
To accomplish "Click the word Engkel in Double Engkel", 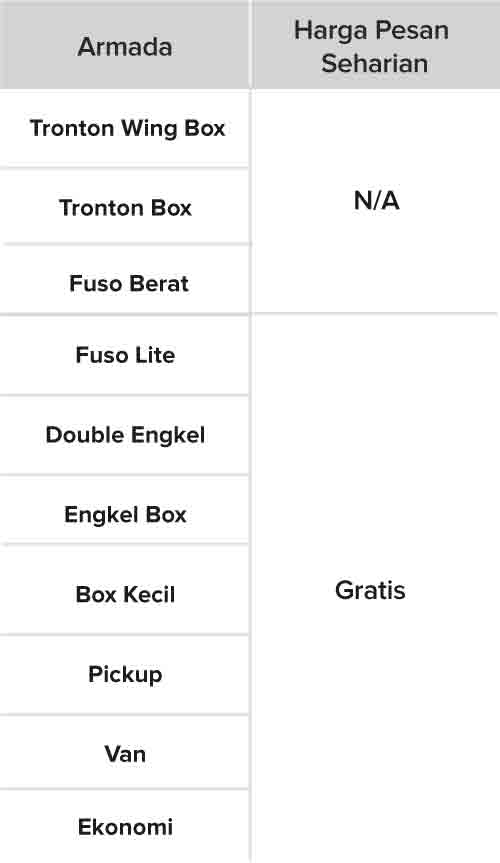I will coord(168,436).
